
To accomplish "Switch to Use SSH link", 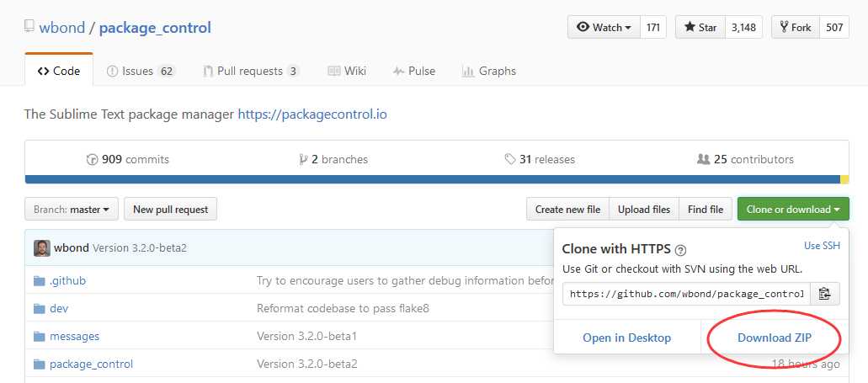I will click(x=822, y=246).
